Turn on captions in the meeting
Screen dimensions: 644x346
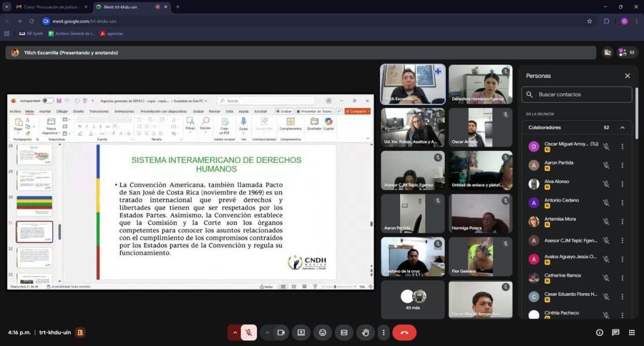[x=344, y=332]
